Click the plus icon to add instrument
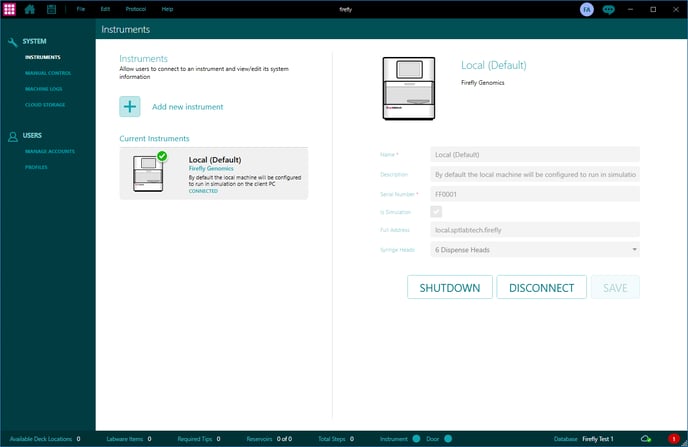688x447 pixels. [130, 107]
